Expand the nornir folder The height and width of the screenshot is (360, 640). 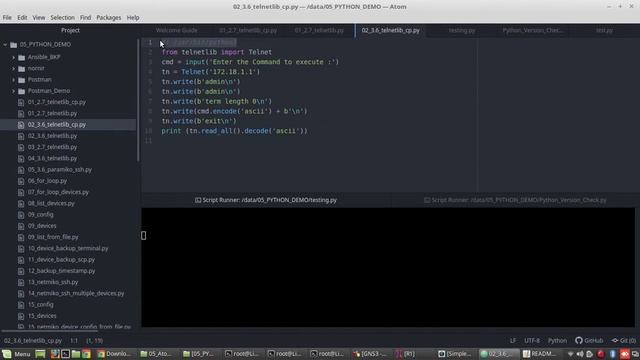(13, 69)
